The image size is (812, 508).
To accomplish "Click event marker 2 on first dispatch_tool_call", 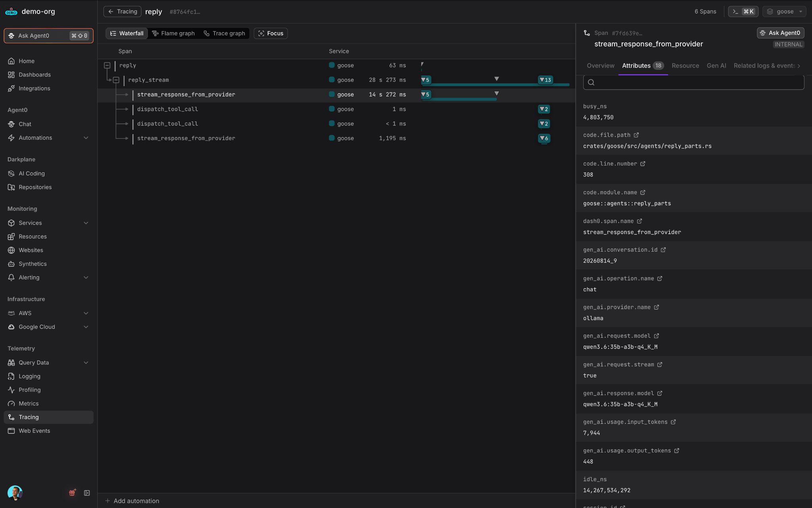I will 544,109.
